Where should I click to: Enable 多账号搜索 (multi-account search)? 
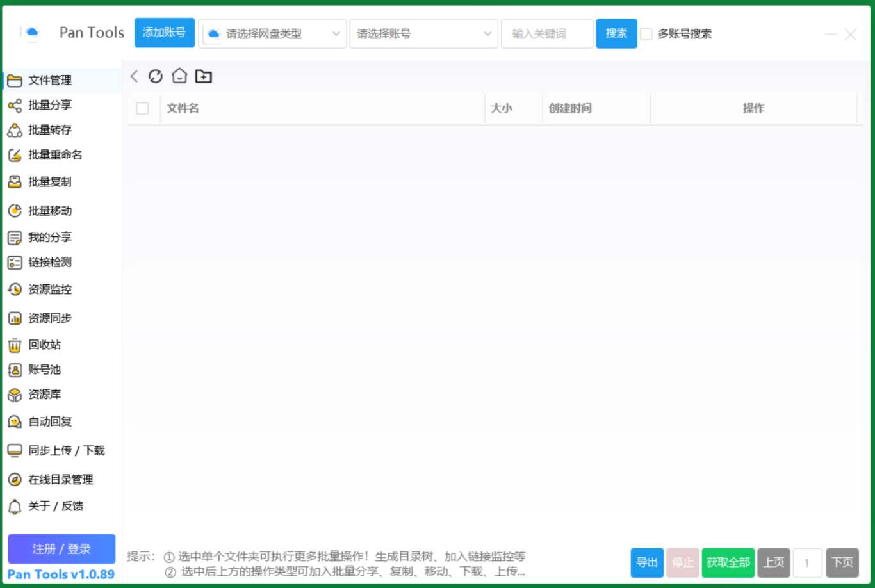point(646,34)
